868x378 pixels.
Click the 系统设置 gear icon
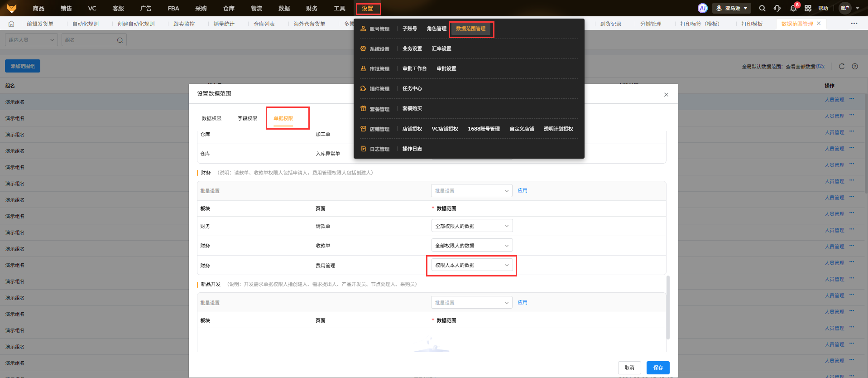coord(363,48)
